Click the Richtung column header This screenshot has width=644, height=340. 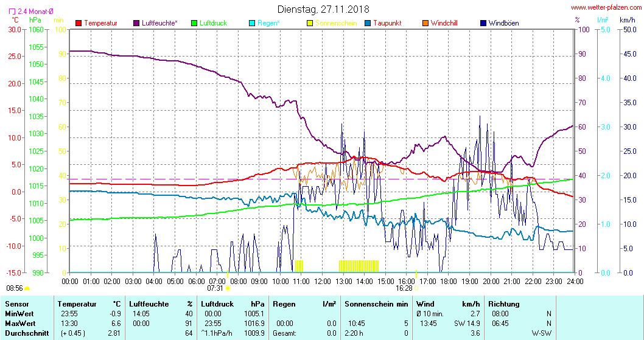pos(504,304)
